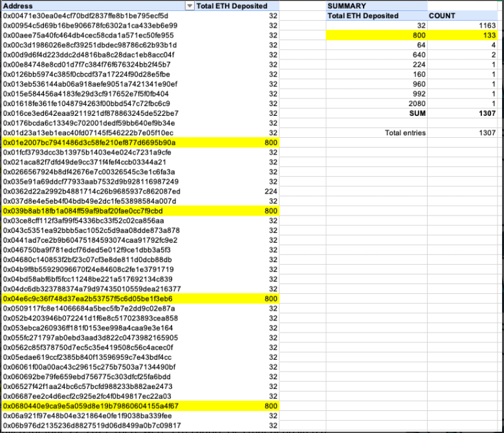The width and height of the screenshot is (504, 433).
Task: Select the COUNT header cell
Action: coord(462,16)
